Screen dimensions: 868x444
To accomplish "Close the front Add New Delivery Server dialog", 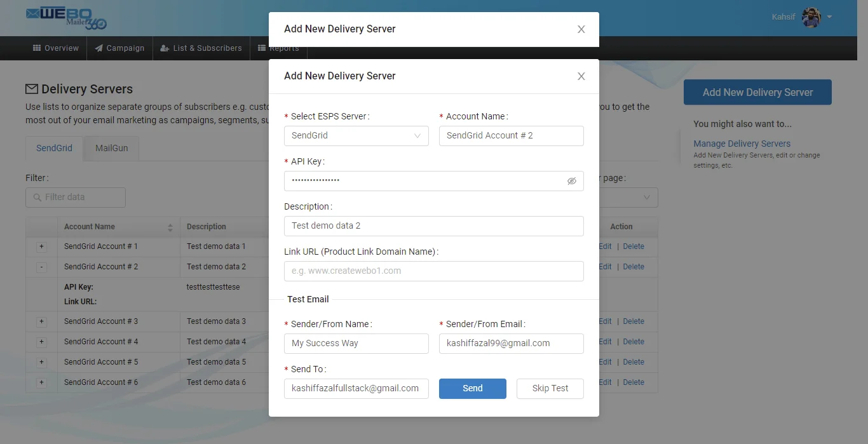I will [x=581, y=76].
